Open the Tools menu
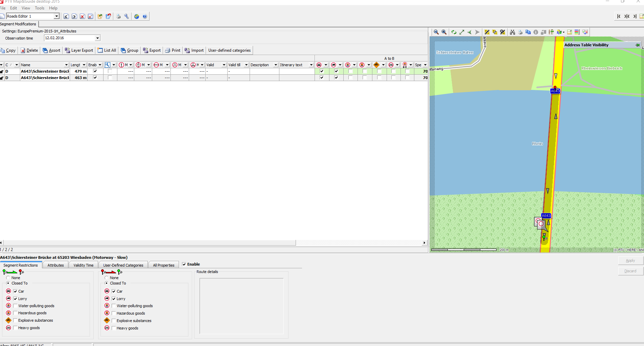The image size is (644, 346). [40, 8]
